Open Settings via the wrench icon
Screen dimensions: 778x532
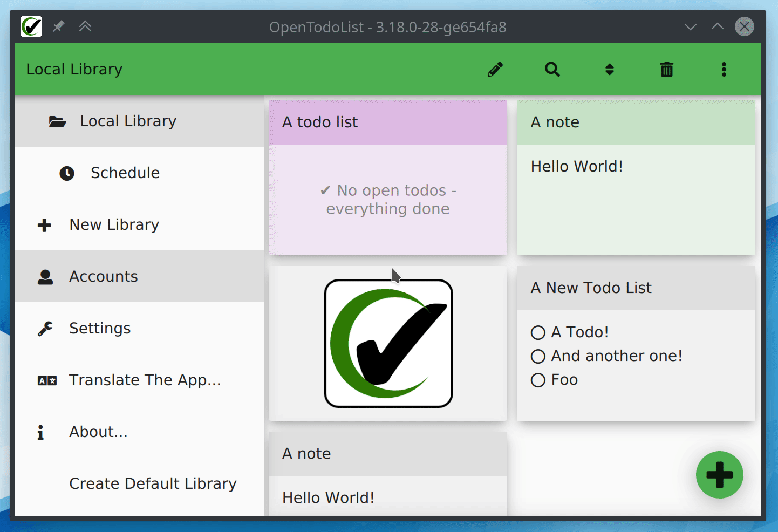(45, 329)
